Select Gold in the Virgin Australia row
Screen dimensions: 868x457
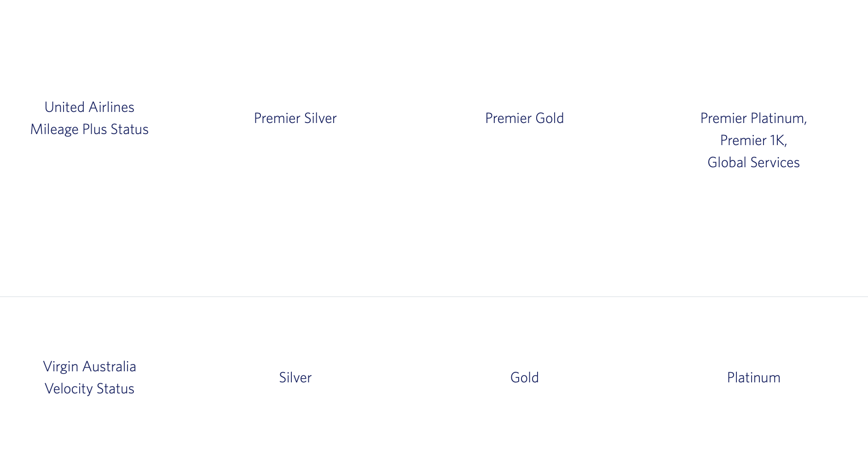point(524,378)
